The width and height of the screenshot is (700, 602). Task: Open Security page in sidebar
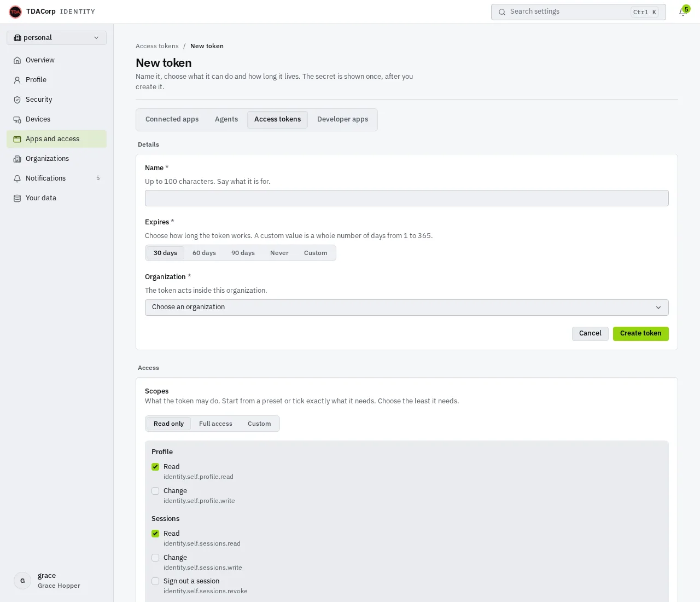pyautogui.click(x=57, y=100)
